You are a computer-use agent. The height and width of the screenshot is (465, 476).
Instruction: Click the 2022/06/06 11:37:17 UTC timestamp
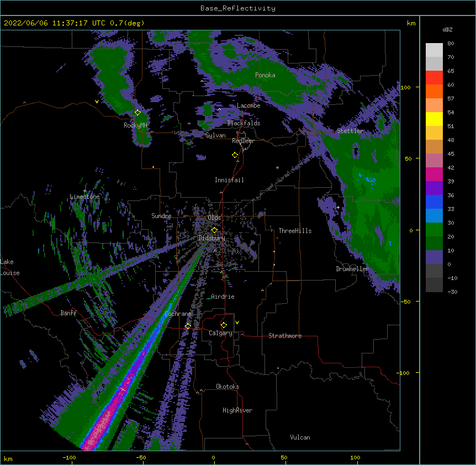[x=55, y=23]
